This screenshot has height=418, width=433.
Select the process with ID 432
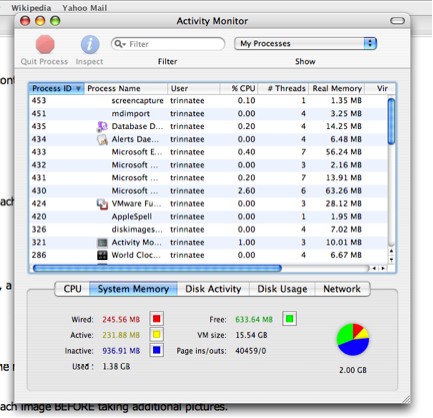point(208,165)
